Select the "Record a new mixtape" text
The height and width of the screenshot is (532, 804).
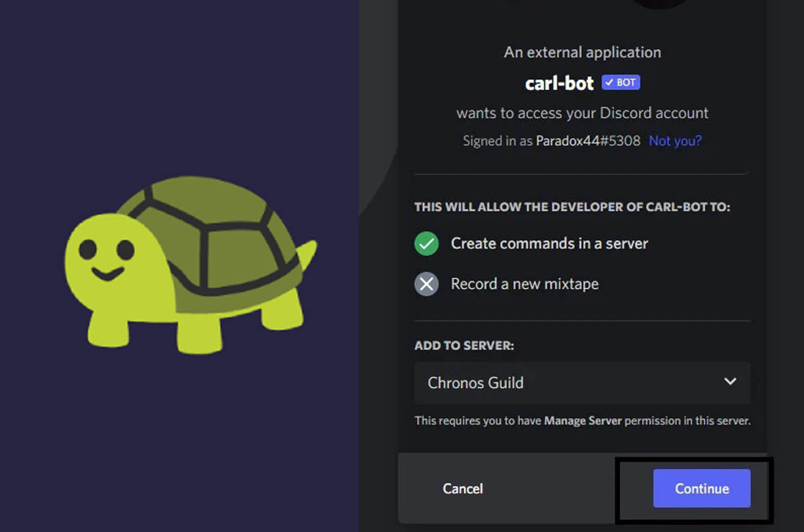click(x=524, y=284)
